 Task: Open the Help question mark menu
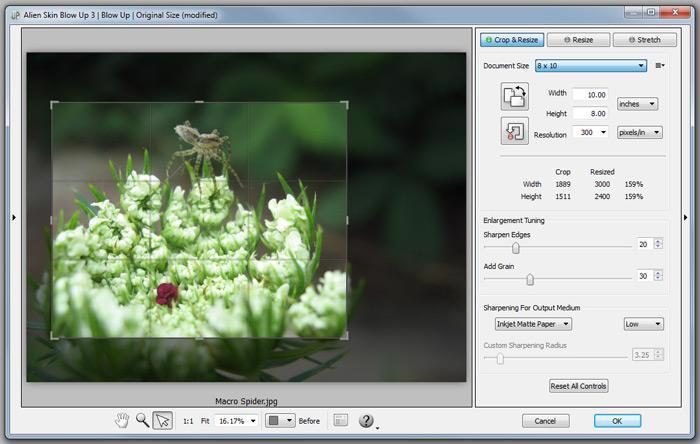coord(366,421)
